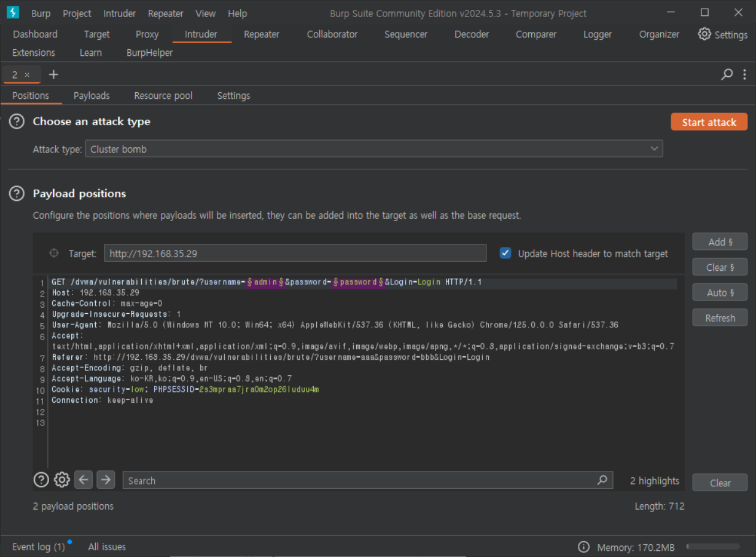Switch to the Sequencer tab
The image size is (756, 557).
(406, 34)
